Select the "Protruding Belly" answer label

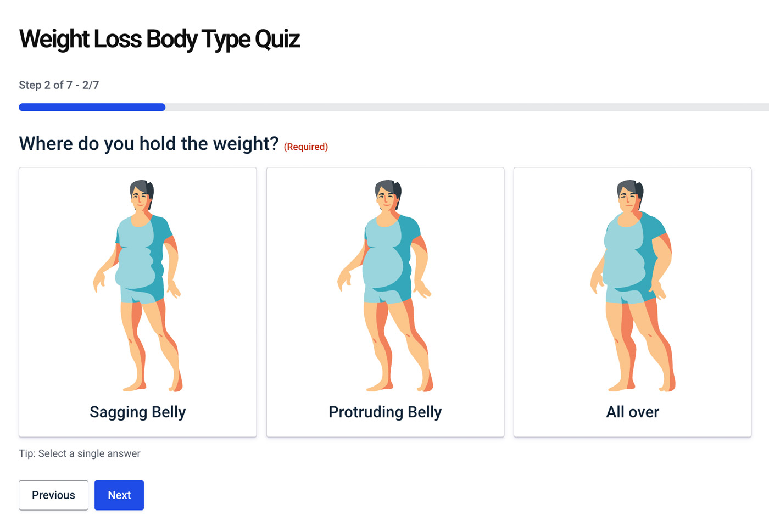coord(385,412)
